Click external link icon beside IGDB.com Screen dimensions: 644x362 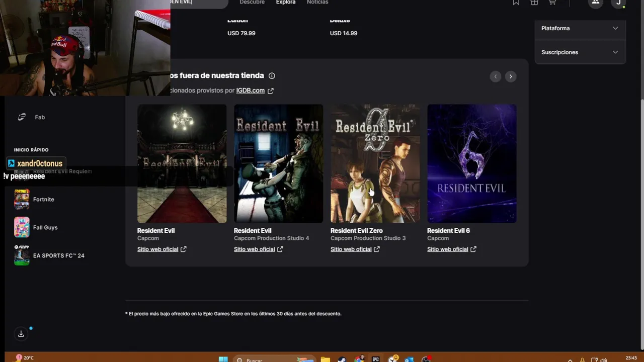click(270, 90)
